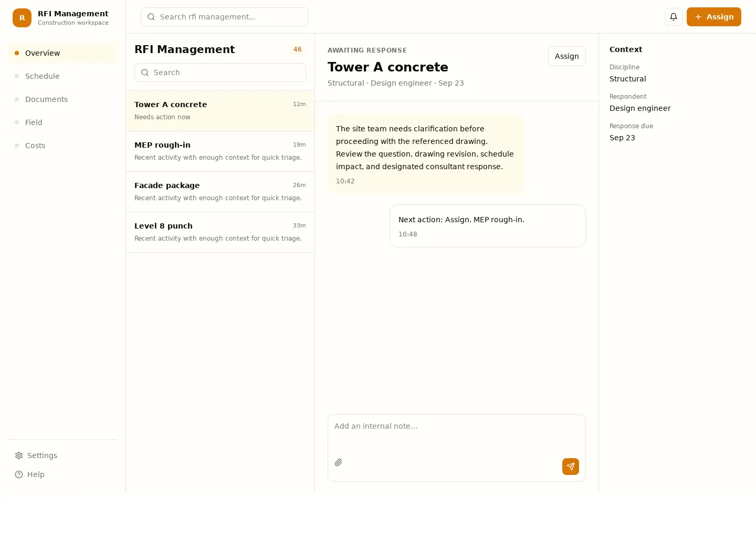This screenshot has height=538, width=756.
Task: Click the AWAITING RESPONSE status label
Action: click(367, 50)
